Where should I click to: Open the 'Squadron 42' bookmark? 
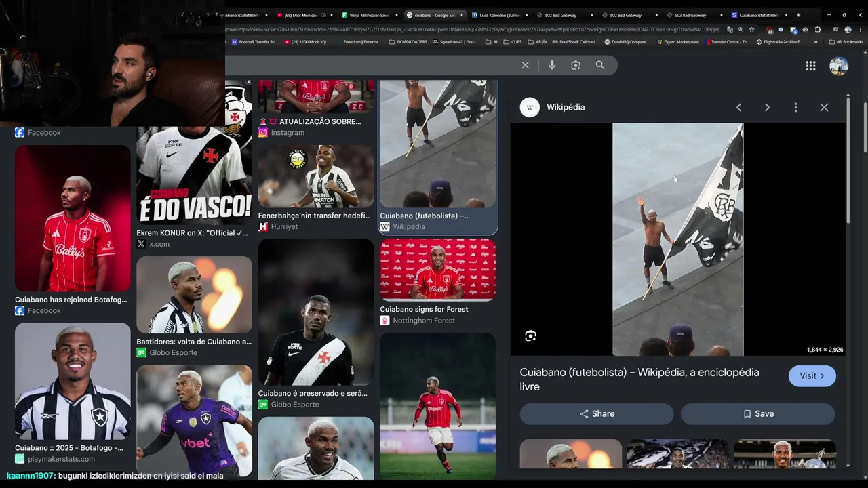click(x=456, y=42)
